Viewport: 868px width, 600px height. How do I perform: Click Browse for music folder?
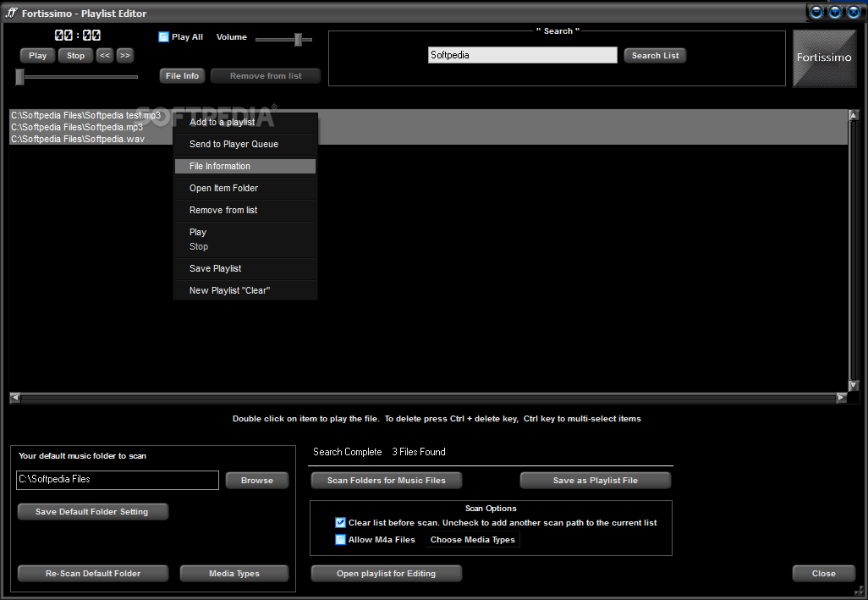[x=257, y=481]
